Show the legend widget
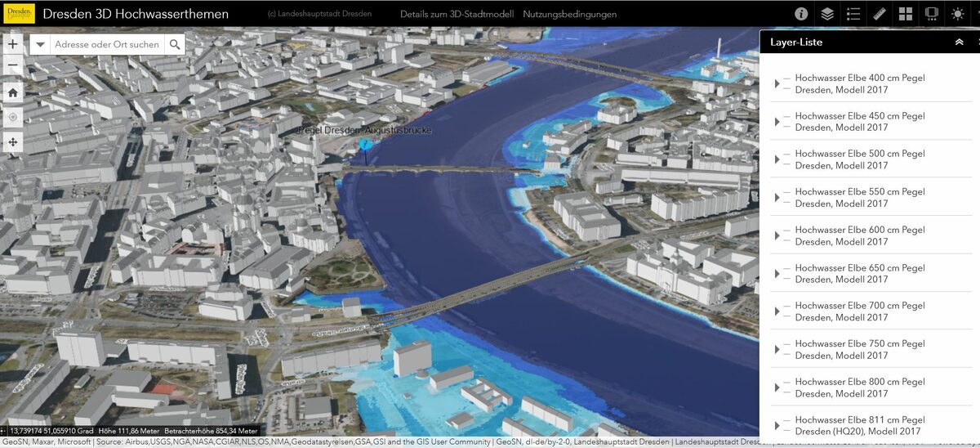 [853, 14]
